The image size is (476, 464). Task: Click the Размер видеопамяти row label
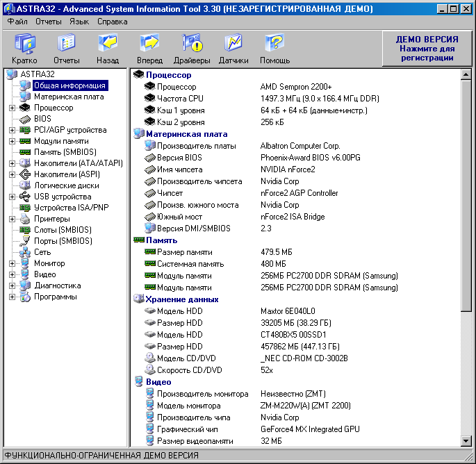[x=195, y=441]
